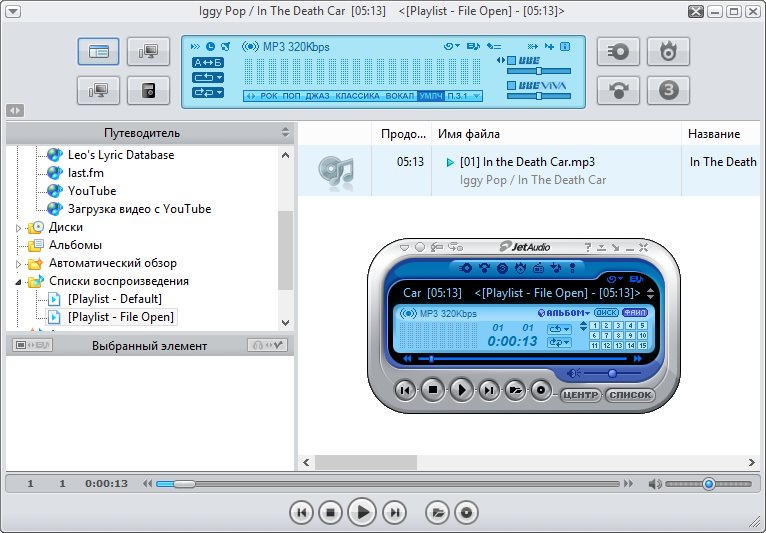Toggle the headphones preview button in Выбранный элемент
This screenshot has height=533, width=766.
click(267, 345)
